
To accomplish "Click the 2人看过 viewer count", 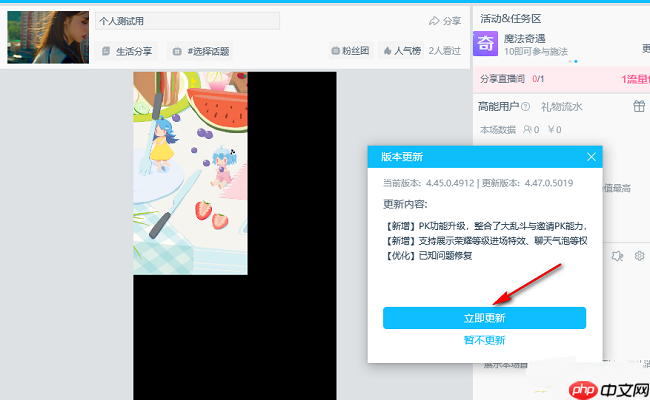I will 444,51.
